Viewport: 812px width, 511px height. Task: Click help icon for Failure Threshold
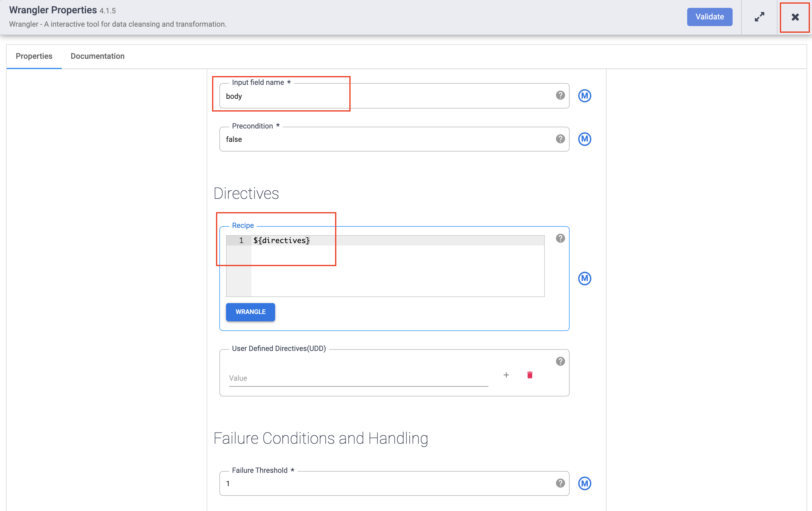[560, 483]
